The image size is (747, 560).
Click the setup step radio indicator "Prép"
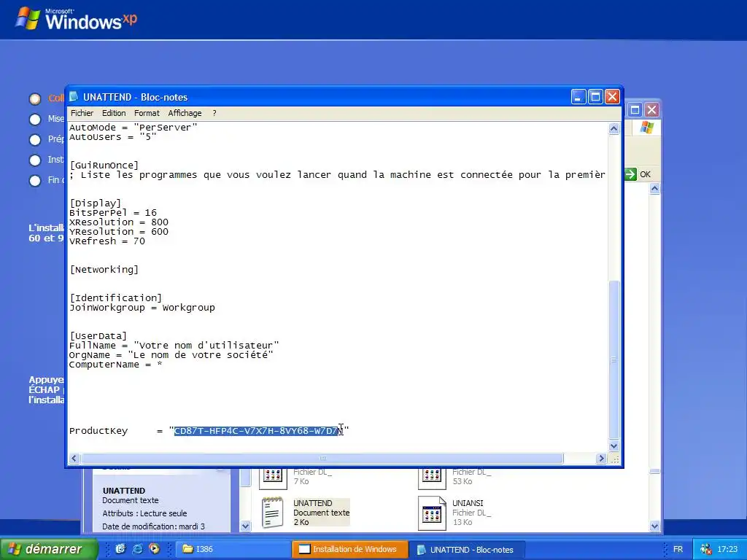[35, 140]
